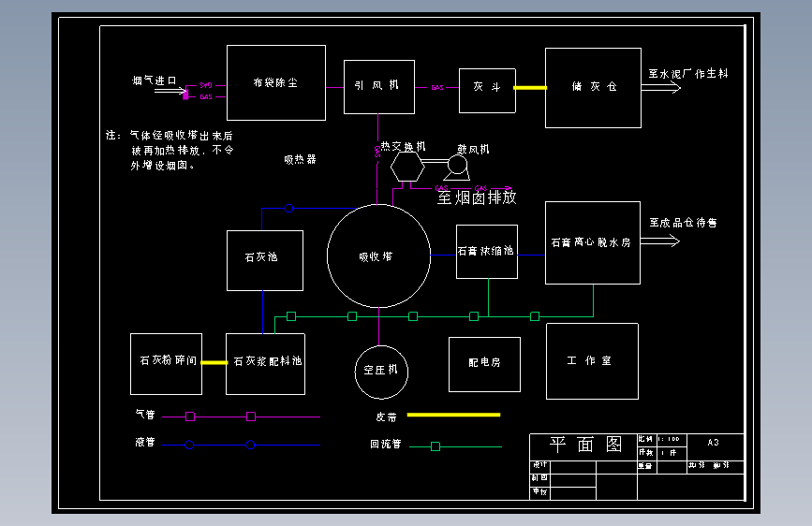Image resolution: width=812 pixels, height=526 pixels.
Task: Select the 至烟囱排放 text
Action: (x=477, y=197)
